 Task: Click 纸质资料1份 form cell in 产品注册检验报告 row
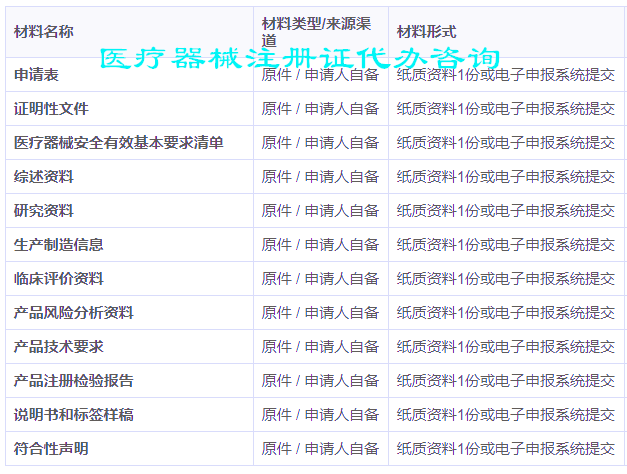coord(505,380)
